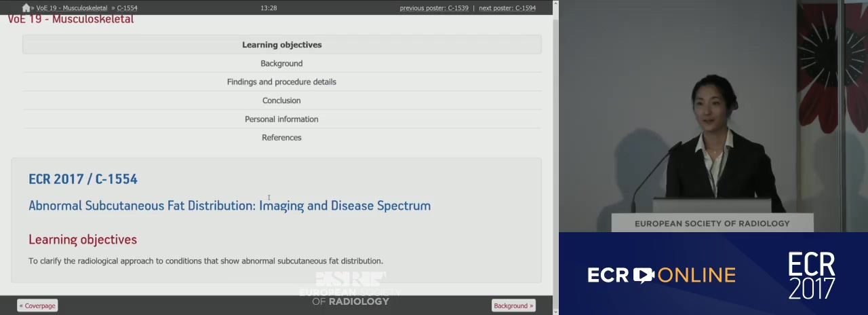Open the C-1554 breadcrumb link

click(x=127, y=8)
